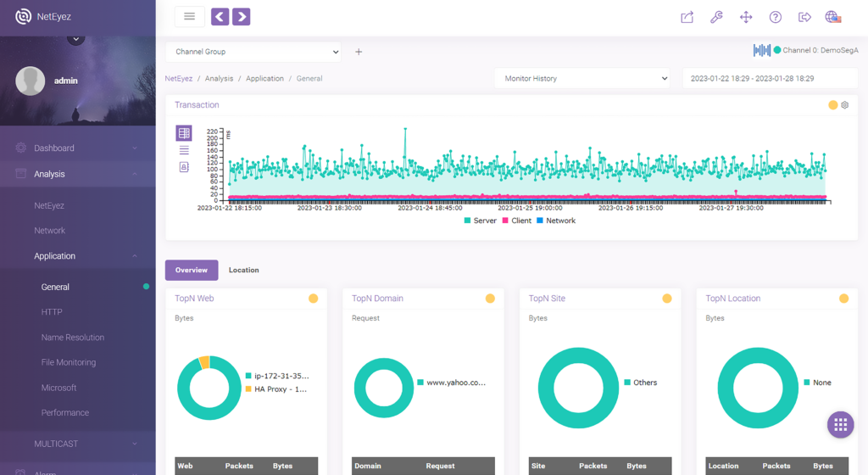
Task: Go back with the left arrow button
Action: (220, 17)
